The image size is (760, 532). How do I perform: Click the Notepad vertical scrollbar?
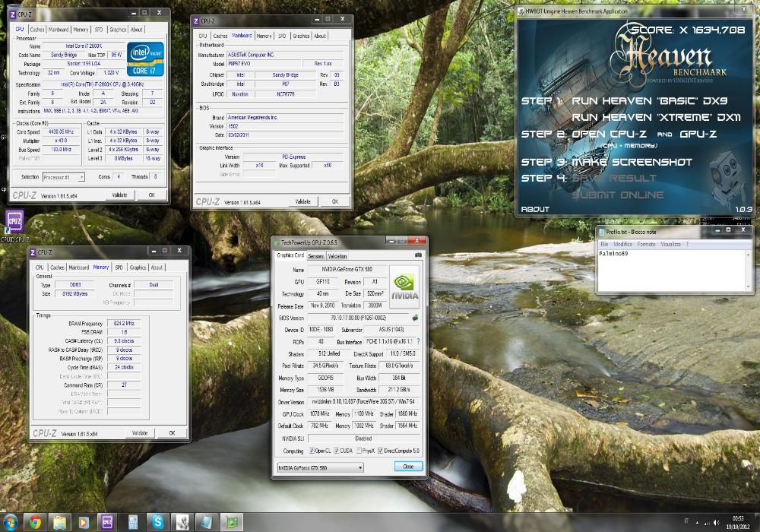(749, 271)
